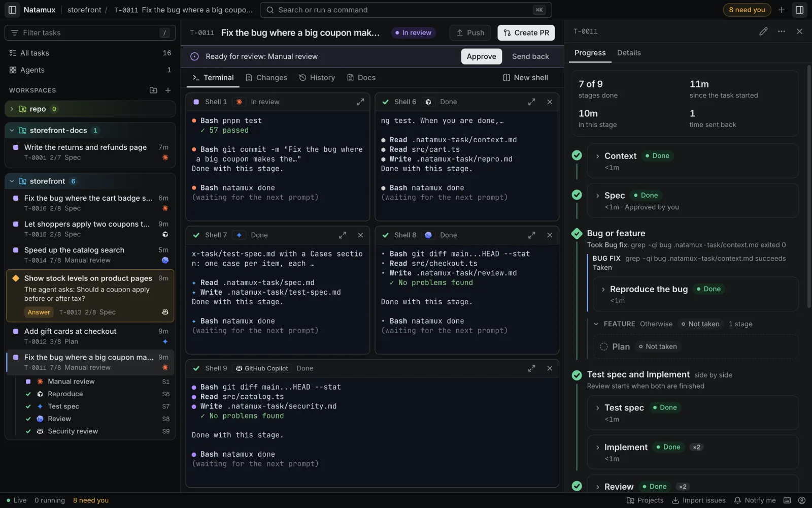Viewport: 812px width, 508px height.
Task: Expand the Context stage
Action: [597, 156]
